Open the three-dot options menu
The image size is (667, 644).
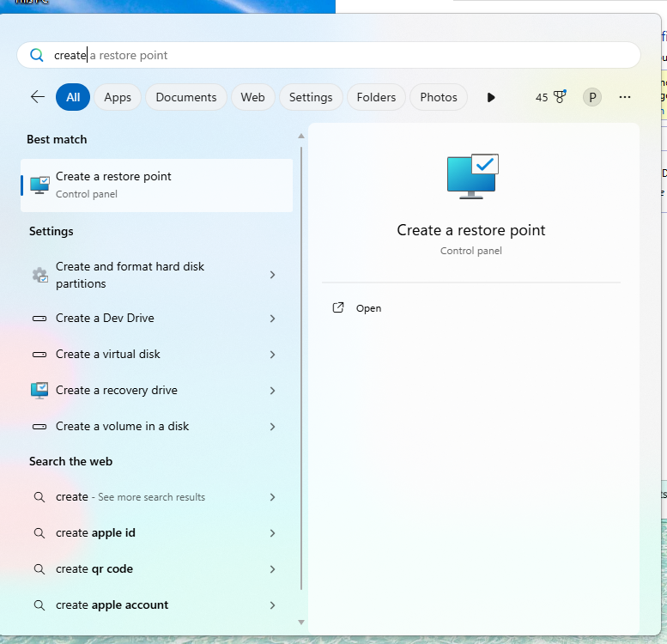point(624,97)
